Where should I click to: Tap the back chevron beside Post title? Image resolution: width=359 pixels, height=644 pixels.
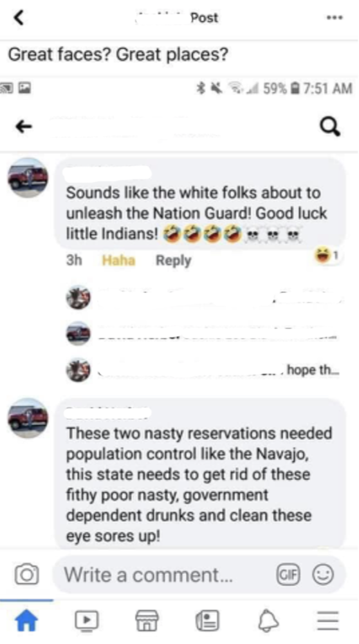19,17
